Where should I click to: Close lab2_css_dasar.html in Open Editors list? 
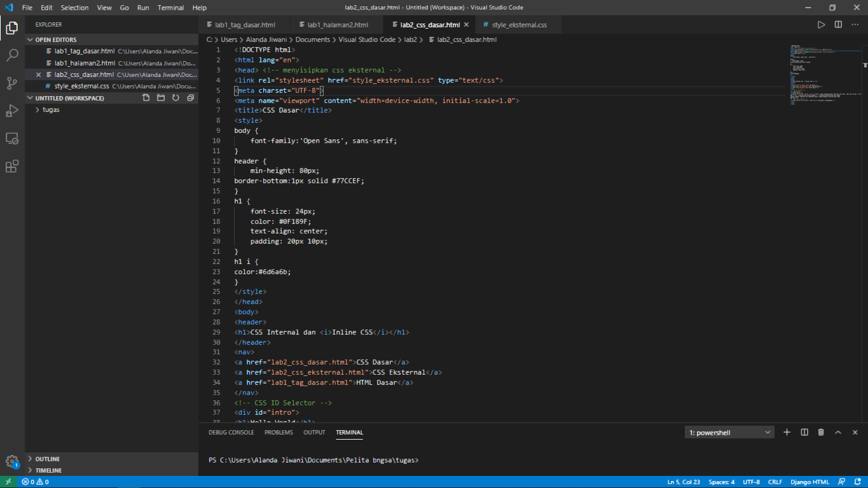click(38, 74)
